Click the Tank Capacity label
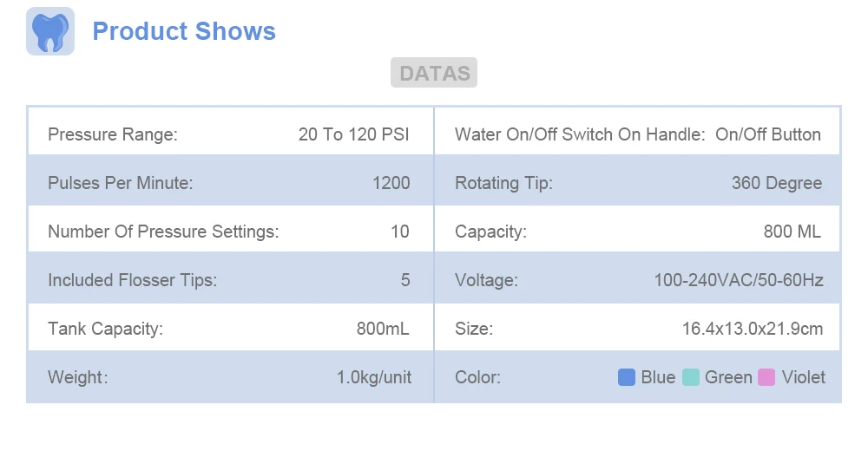The image size is (868, 457). 105,329
